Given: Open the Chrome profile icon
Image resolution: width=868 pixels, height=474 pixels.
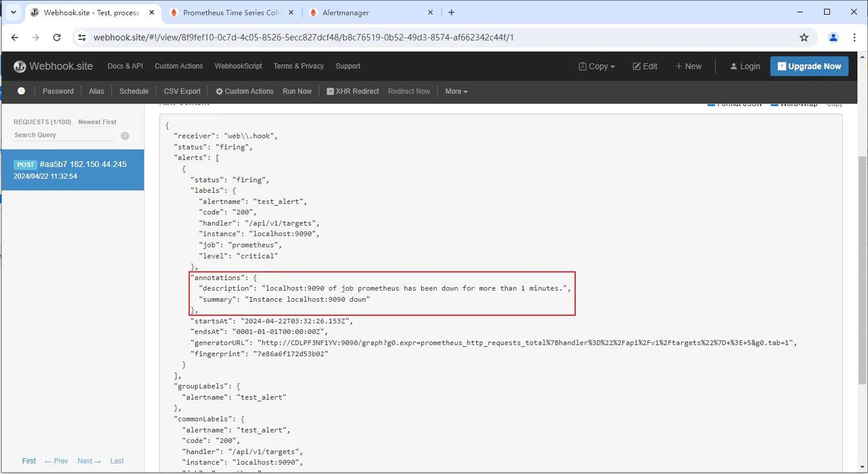Looking at the screenshot, I should tap(833, 37).
